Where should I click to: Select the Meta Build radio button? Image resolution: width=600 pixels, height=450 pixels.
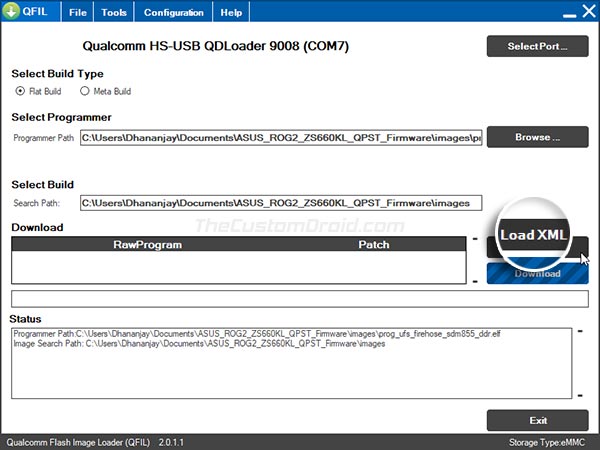(x=85, y=91)
